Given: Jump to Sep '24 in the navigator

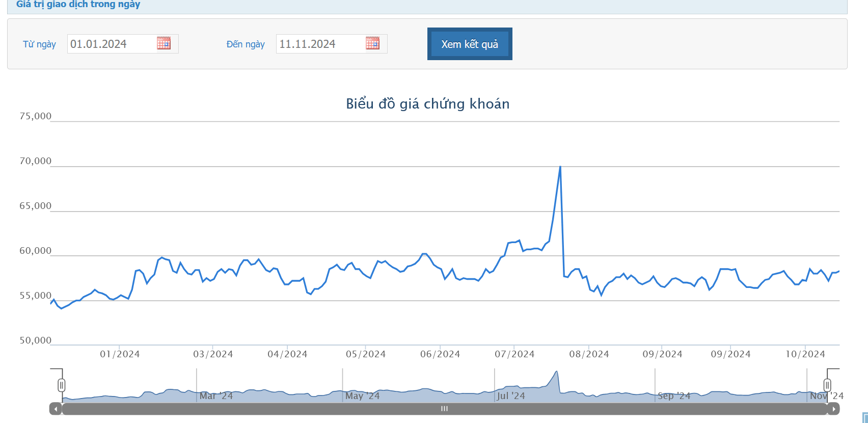Looking at the screenshot, I should pos(673,396).
